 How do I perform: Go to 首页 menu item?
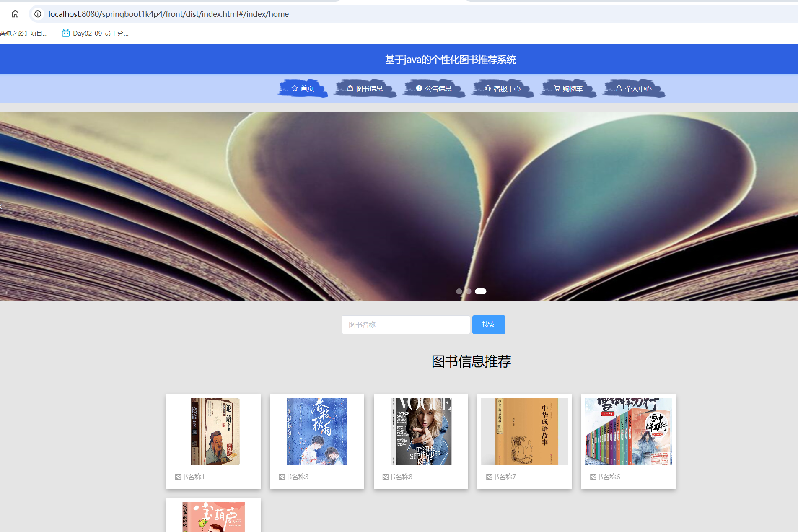pyautogui.click(x=303, y=88)
